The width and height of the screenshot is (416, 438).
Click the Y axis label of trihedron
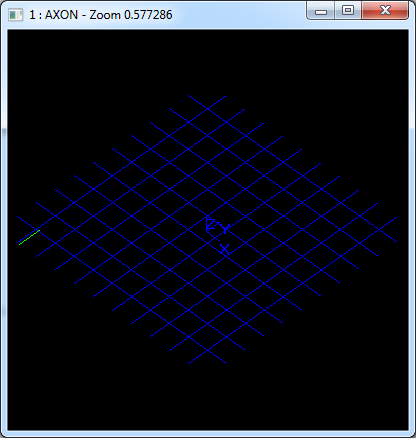(x=226, y=229)
